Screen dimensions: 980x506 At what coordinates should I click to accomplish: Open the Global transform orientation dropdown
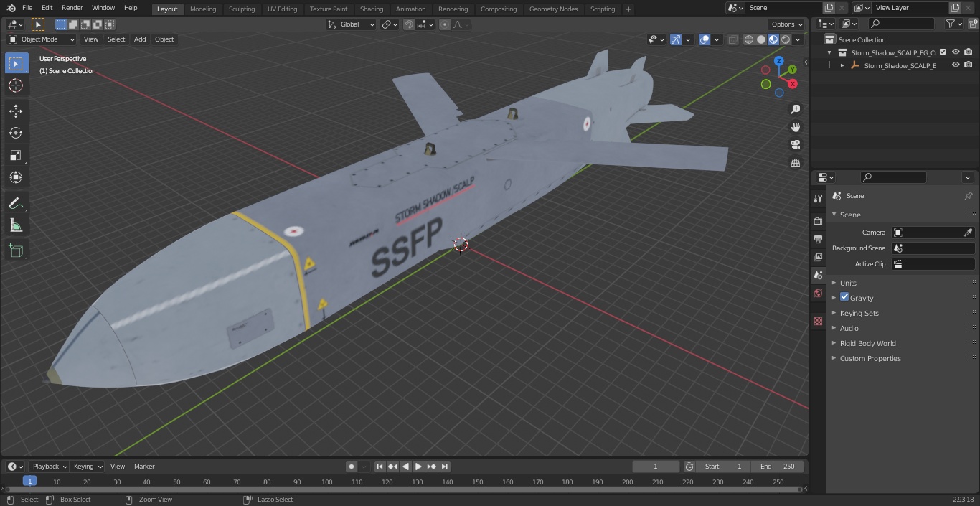[x=352, y=24]
